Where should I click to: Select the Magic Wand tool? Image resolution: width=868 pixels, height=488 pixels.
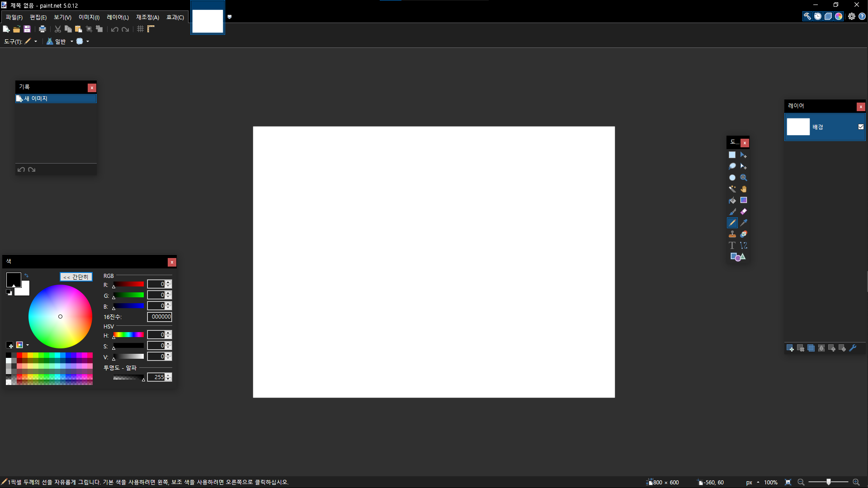coord(732,189)
